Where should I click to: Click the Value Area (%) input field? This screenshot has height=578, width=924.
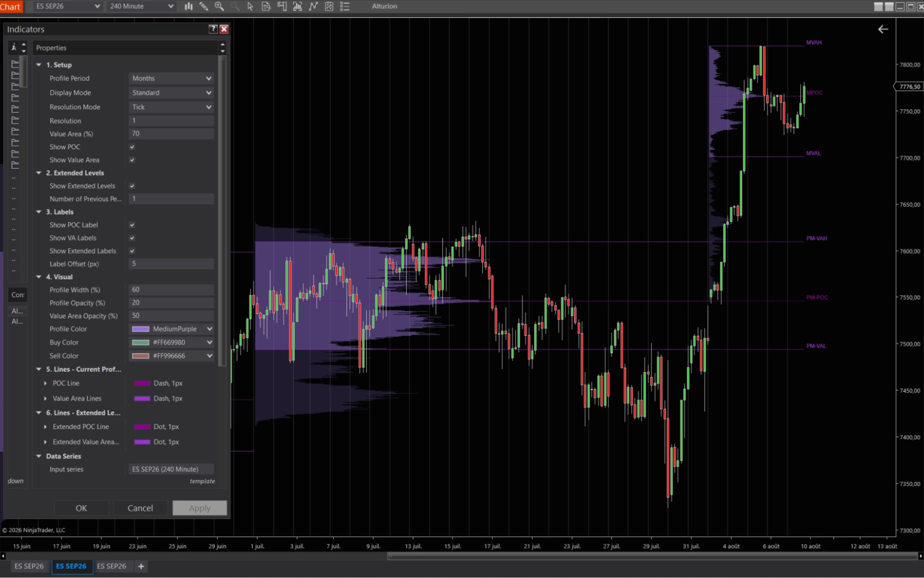click(x=172, y=134)
